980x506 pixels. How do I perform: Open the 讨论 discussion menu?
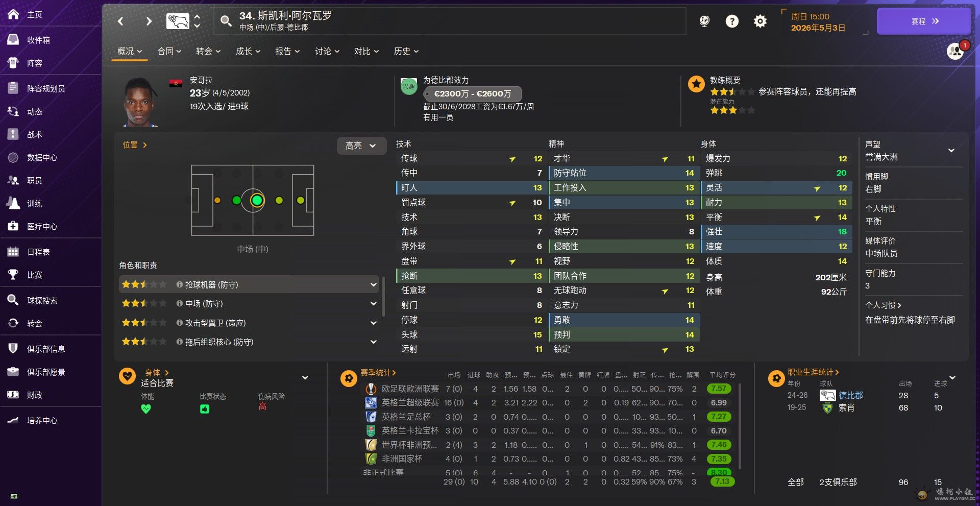coord(327,51)
